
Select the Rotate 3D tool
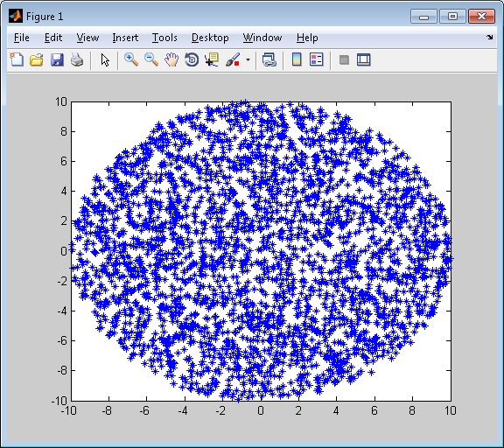tap(192, 59)
